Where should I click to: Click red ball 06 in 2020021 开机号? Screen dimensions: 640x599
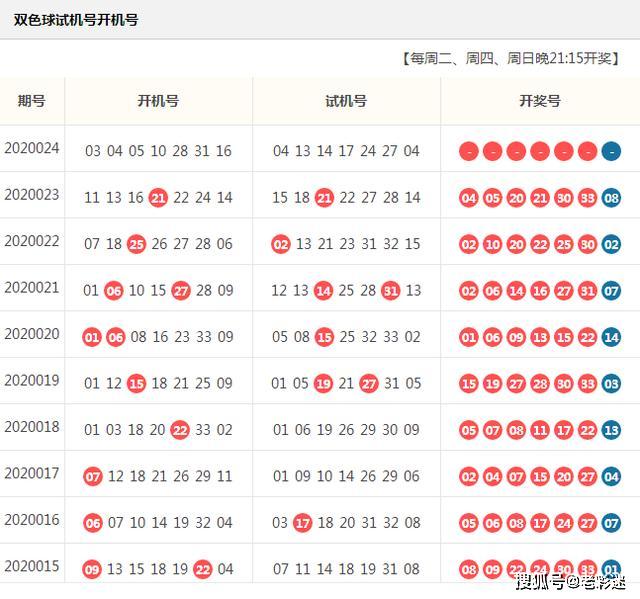click(x=114, y=291)
